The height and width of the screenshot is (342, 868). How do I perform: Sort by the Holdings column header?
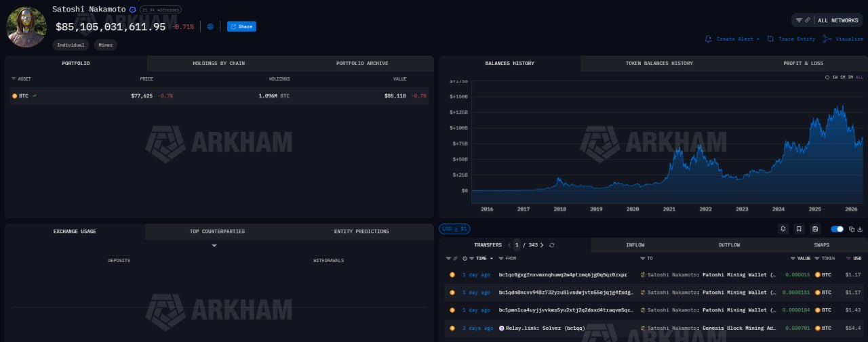click(x=279, y=79)
